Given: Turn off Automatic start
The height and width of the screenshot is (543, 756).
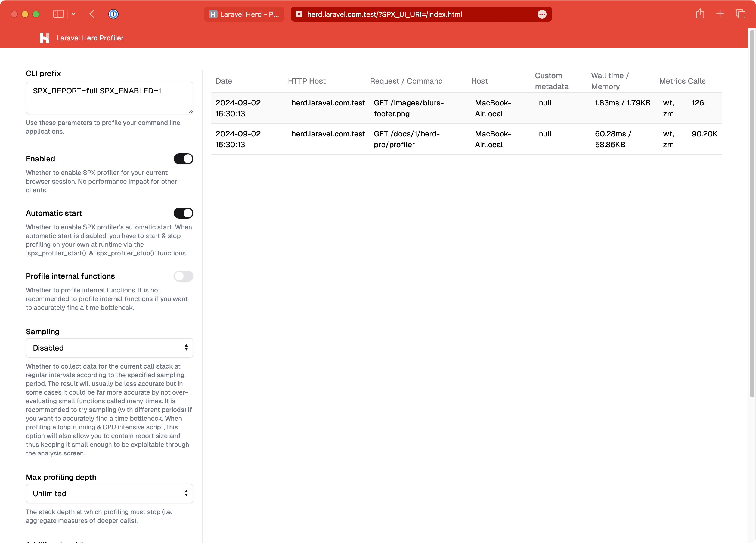Looking at the screenshot, I should [183, 213].
